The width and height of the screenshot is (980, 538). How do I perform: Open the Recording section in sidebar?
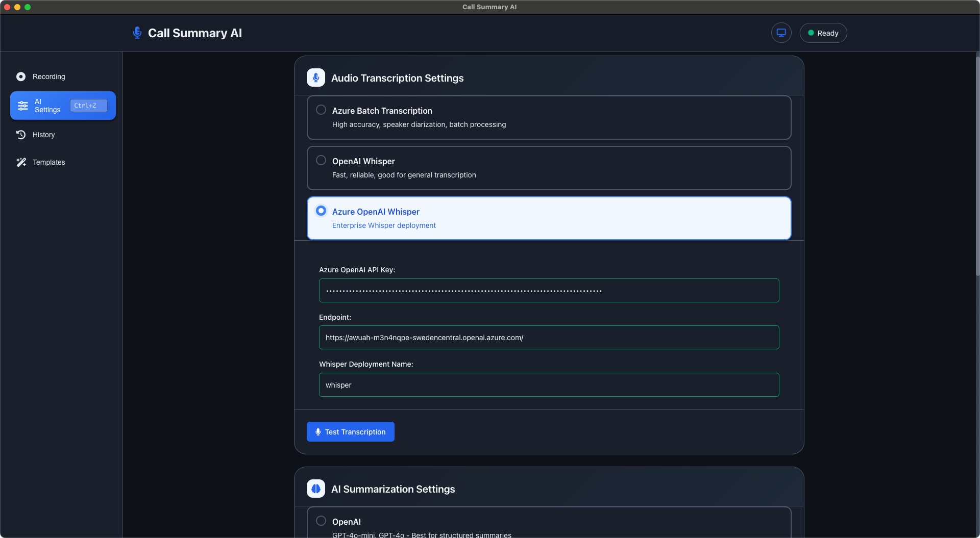point(63,76)
